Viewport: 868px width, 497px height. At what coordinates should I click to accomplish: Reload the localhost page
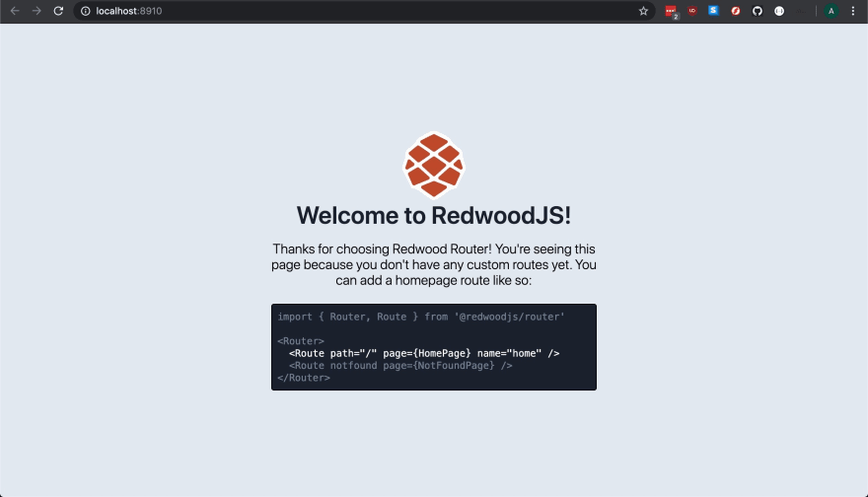(x=58, y=11)
